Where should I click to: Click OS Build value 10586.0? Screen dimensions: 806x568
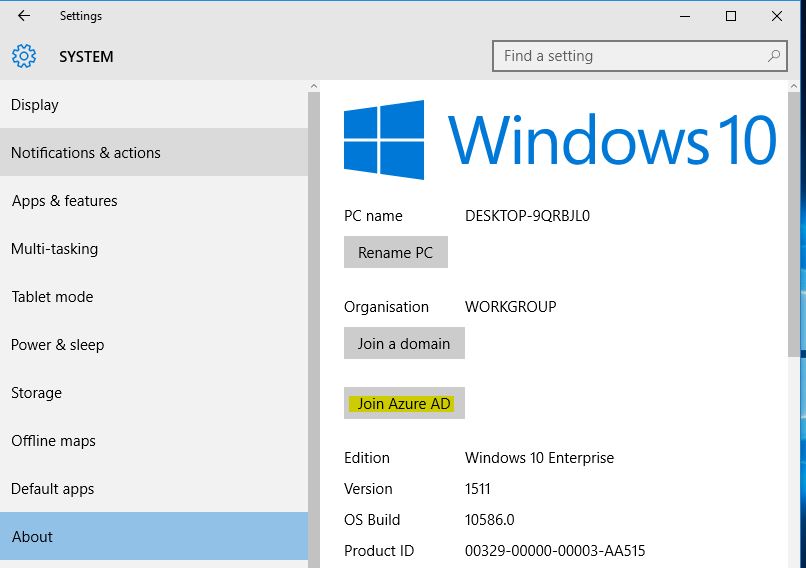click(489, 520)
